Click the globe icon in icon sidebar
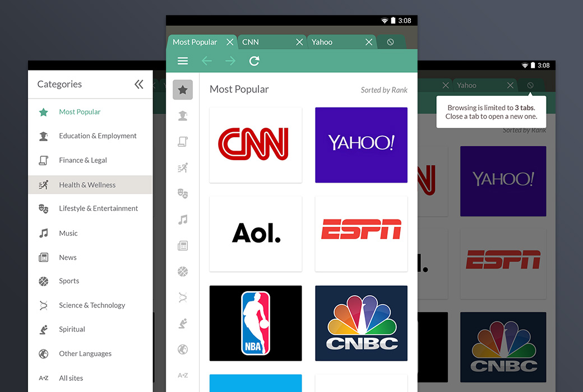583x392 pixels. click(x=183, y=349)
